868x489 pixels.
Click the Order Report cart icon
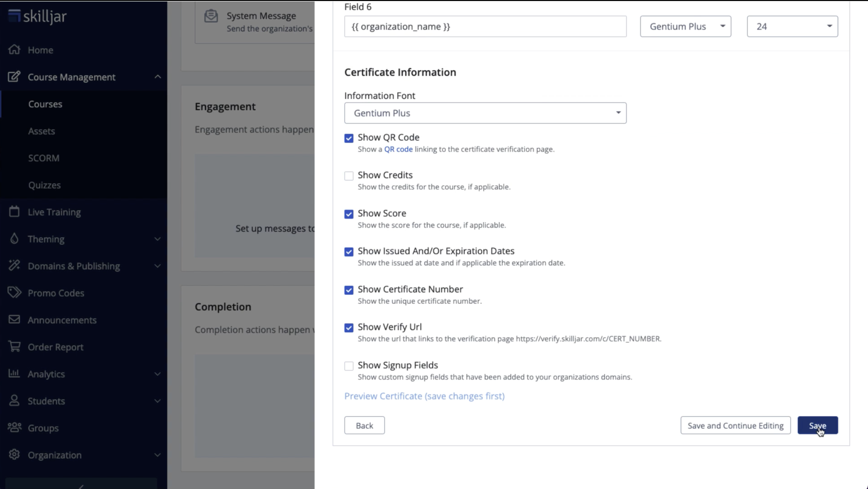point(14,346)
